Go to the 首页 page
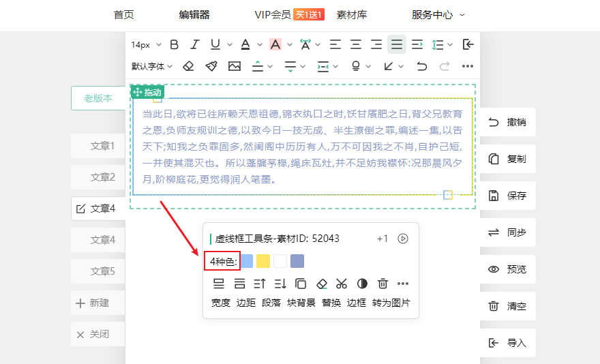Viewport: 600px width, 364px height. [123, 15]
